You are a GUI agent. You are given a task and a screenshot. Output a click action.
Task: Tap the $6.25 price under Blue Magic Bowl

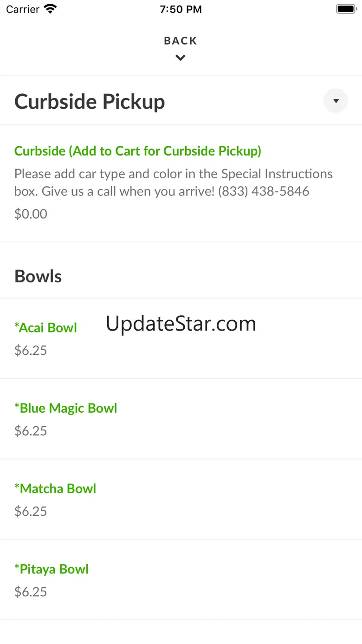[x=31, y=431]
